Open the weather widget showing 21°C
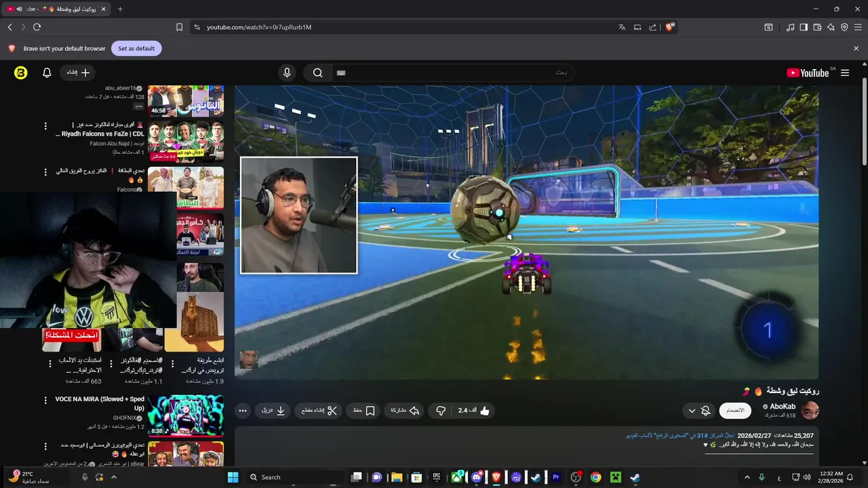 click(x=28, y=477)
